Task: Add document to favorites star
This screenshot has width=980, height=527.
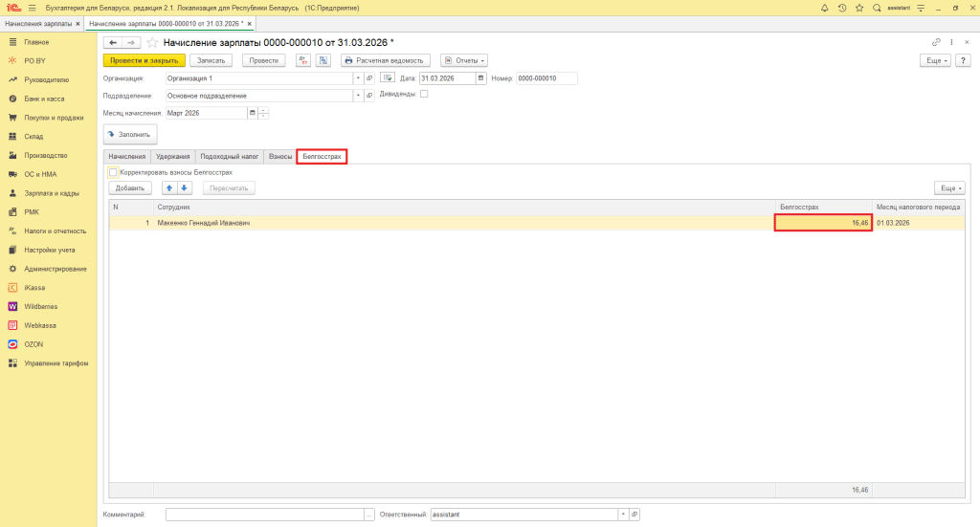Action: coord(152,42)
